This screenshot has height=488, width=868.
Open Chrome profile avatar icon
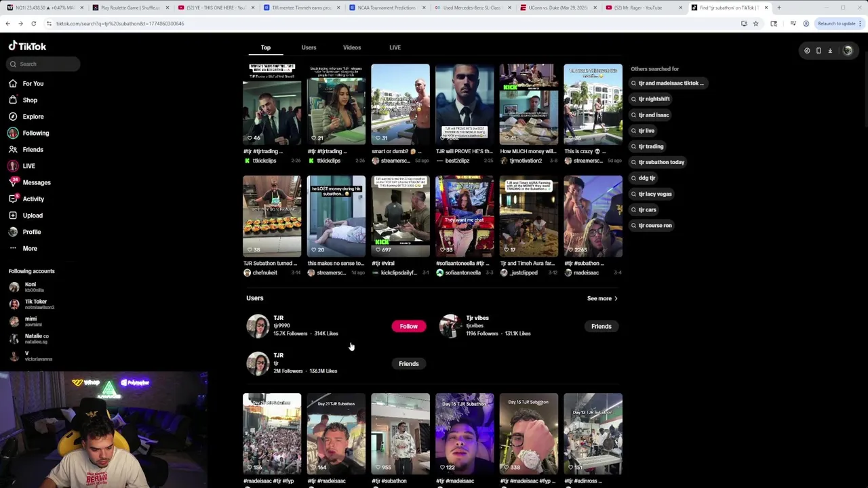[806, 24]
